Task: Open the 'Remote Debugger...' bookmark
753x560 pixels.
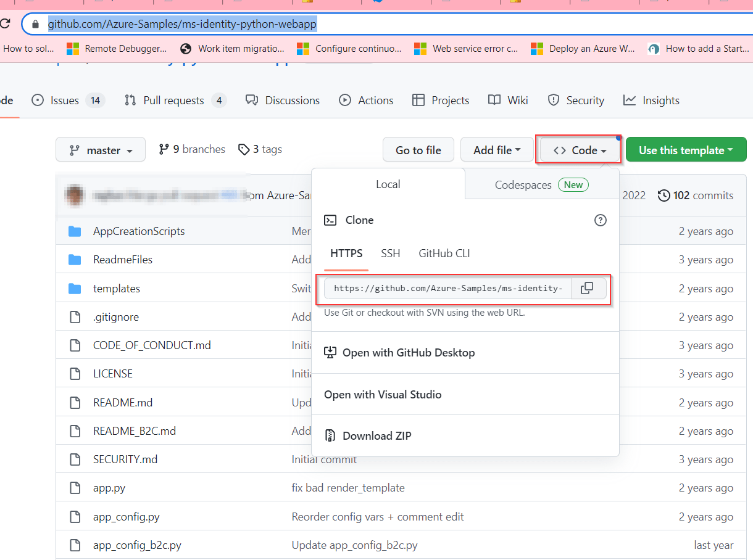Action: 117,48
